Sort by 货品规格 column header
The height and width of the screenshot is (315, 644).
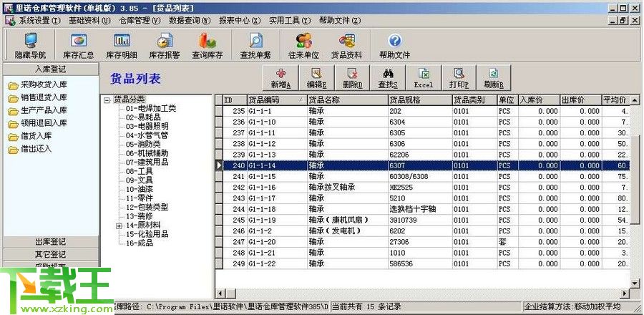[420, 100]
